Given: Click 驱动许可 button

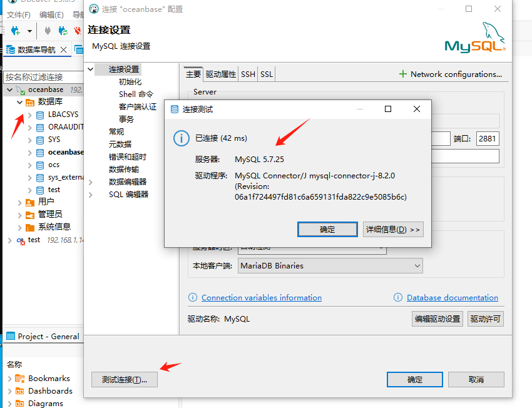Looking at the screenshot, I should tap(485, 319).
